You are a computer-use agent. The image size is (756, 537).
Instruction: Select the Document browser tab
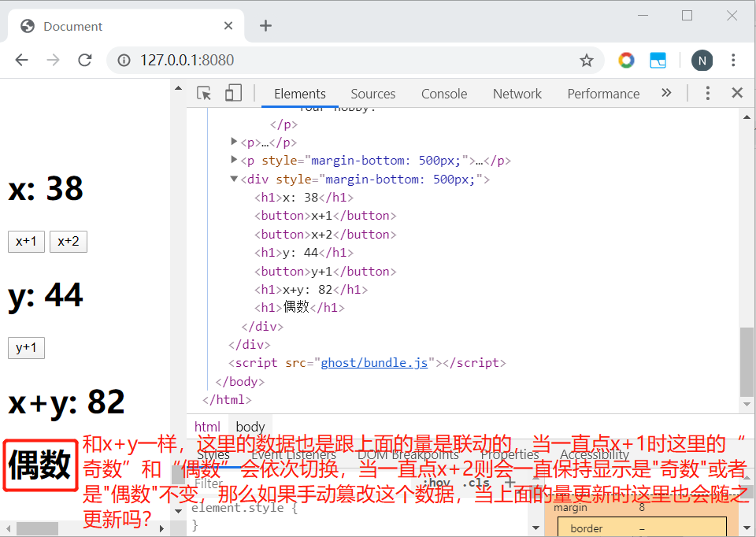click(126, 26)
